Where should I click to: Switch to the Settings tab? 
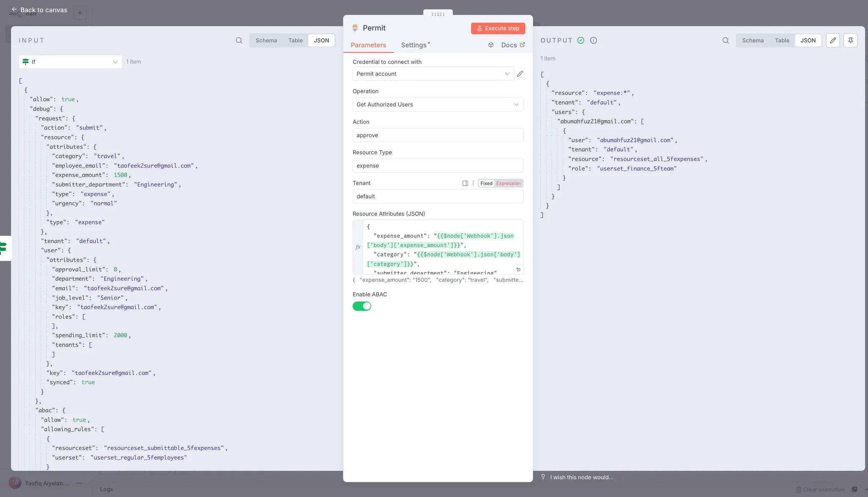(414, 45)
